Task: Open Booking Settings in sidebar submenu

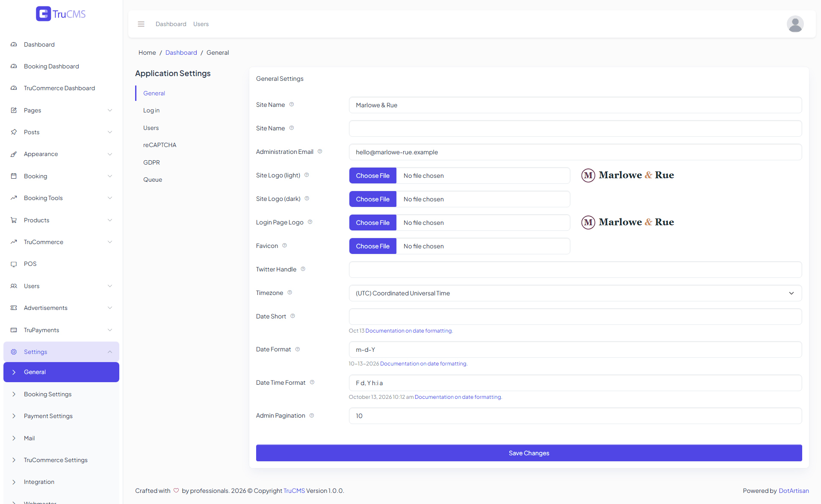Action: (61, 394)
